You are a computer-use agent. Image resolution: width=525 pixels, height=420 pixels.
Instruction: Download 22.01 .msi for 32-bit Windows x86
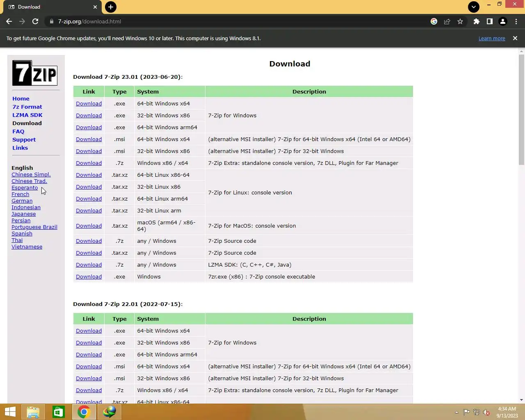click(x=89, y=378)
